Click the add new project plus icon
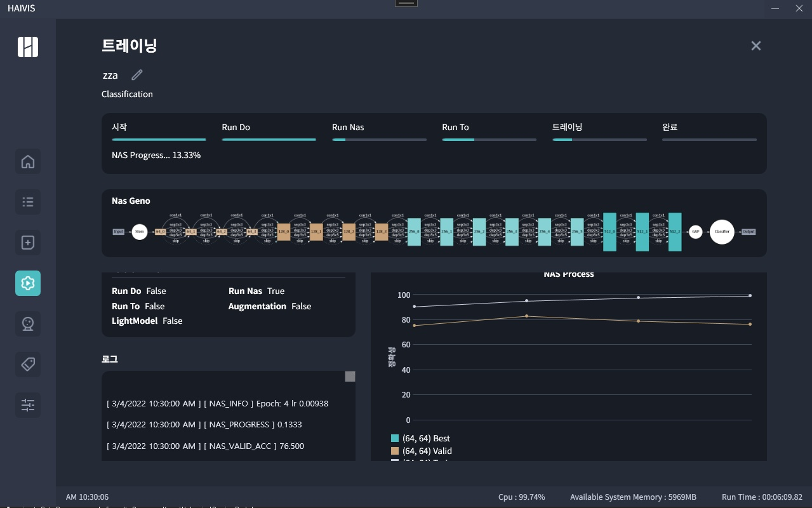Viewport: 812px width, 508px height. pyautogui.click(x=28, y=243)
